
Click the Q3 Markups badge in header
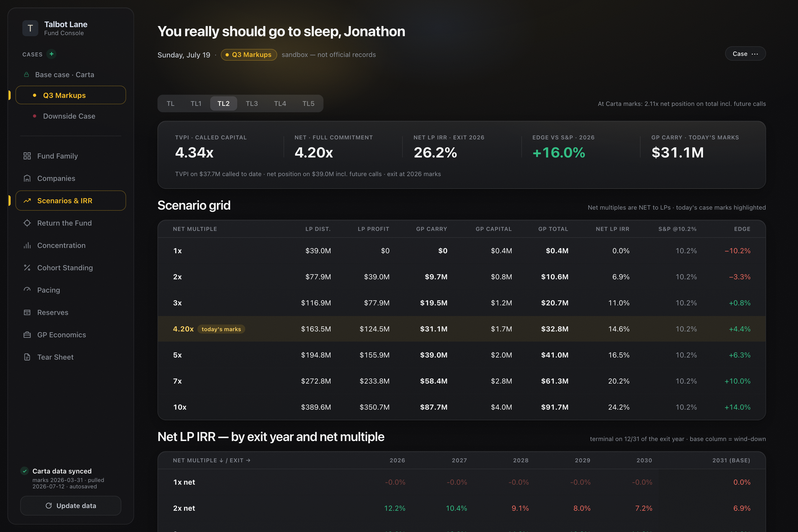coord(249,55)
